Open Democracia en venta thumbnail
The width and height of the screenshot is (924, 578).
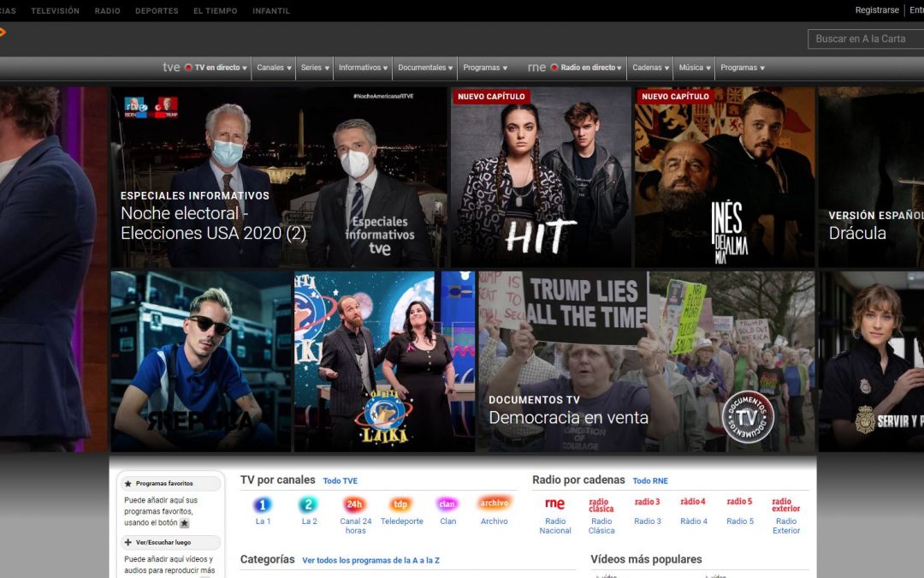pos(647,361)
